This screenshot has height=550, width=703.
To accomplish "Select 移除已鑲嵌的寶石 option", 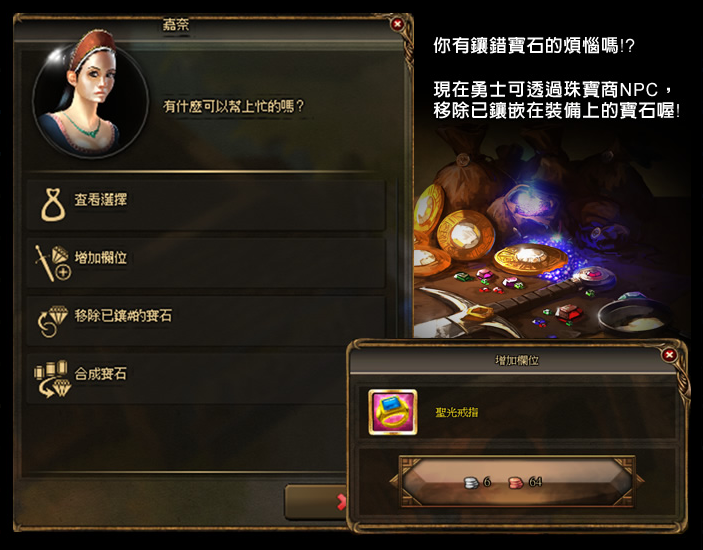I will tap(206, 320).
